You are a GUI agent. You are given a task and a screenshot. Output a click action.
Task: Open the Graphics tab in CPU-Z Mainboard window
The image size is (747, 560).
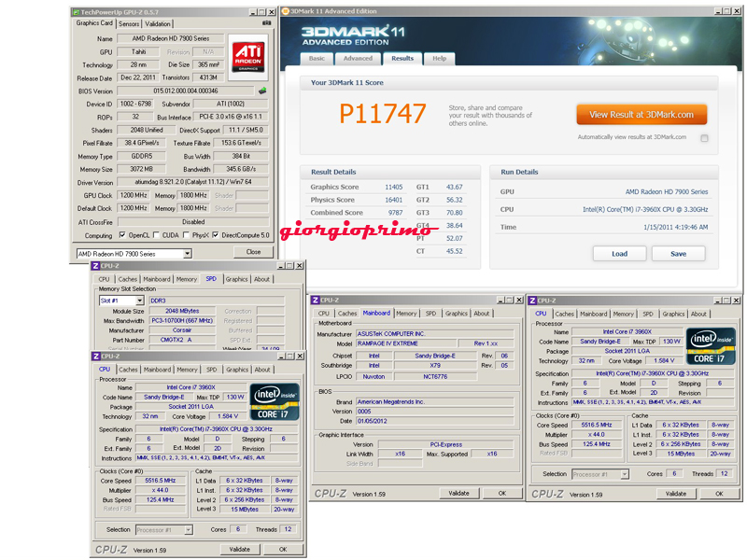tap(457, 314)
